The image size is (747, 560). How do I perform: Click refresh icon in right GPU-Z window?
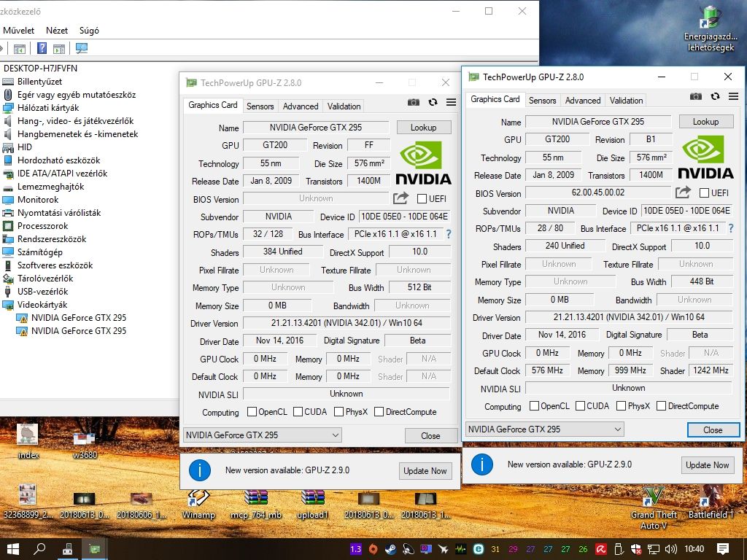click(715, 97)
